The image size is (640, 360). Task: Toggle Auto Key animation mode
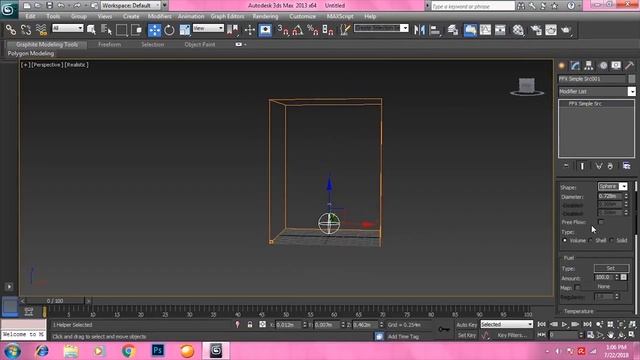click(467, 324)
